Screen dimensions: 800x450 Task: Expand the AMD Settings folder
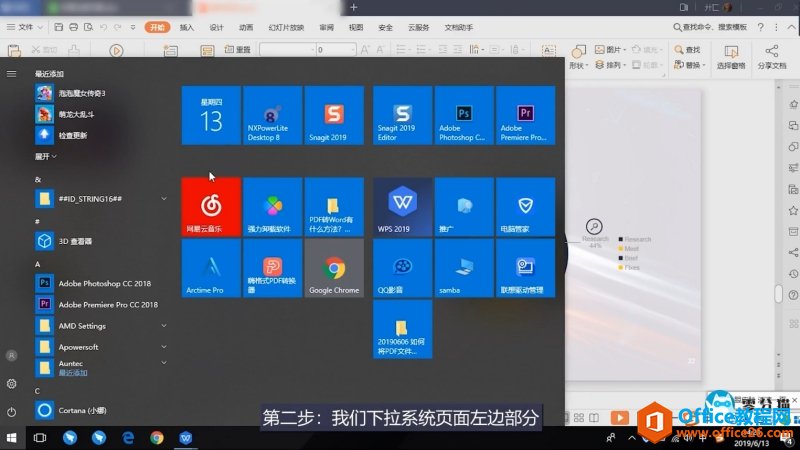[x=163, y=325]
